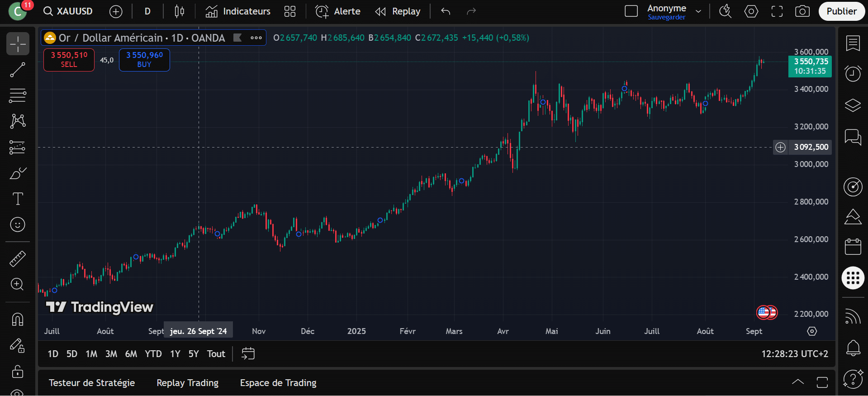Viewport: 868px width, 396px height.
Task: Open the D timeframe interval dropdown
Action: tap(147, 11)
